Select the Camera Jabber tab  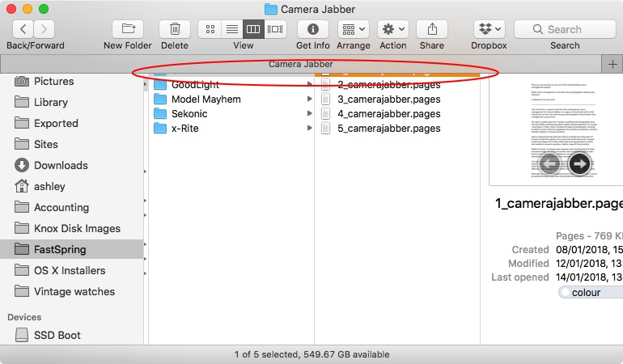click(x=301, y=64)
